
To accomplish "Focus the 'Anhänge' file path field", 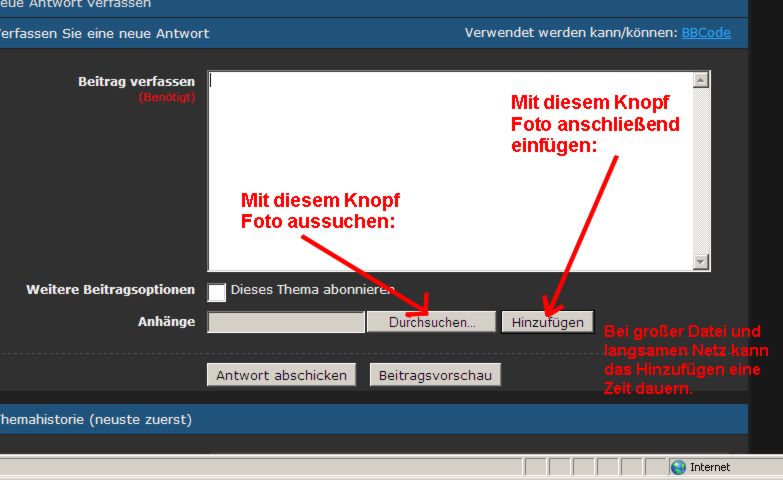I will pyautogui.click(x=286, y=322).
